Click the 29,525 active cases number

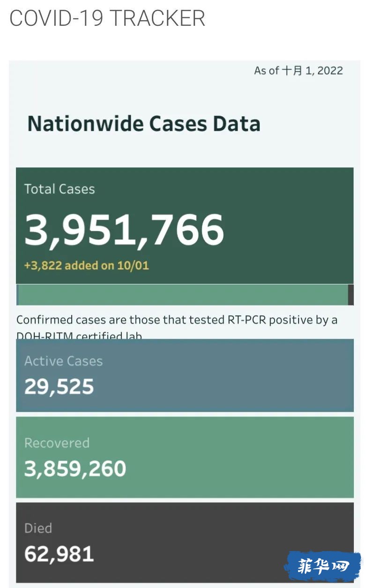tap(59, 387)
